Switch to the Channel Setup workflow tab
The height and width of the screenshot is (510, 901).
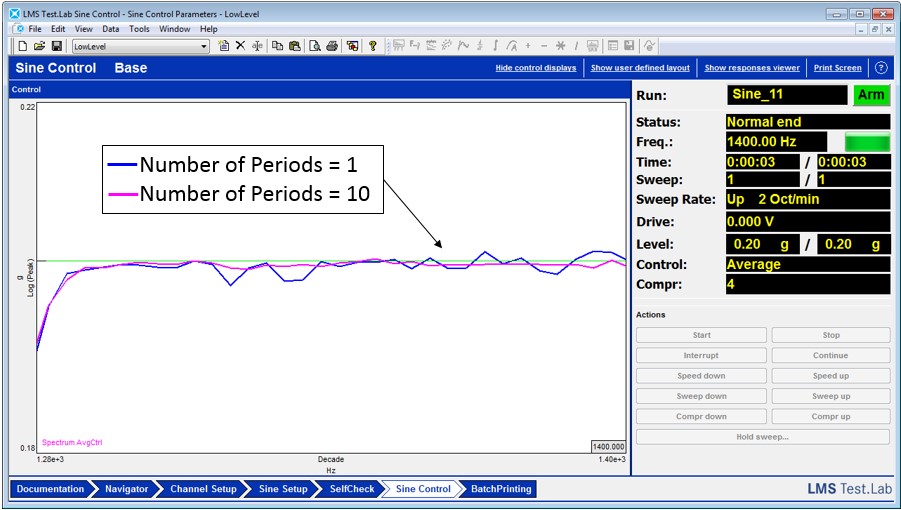(x=203, y=489)
